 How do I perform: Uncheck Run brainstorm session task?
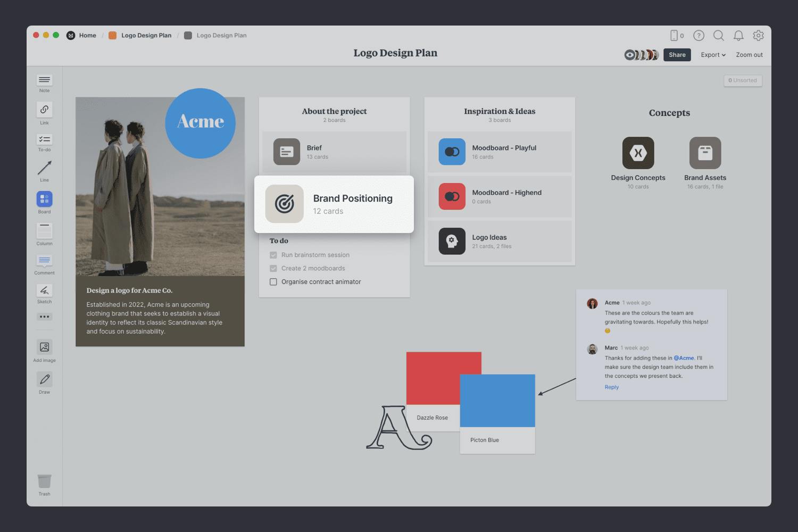point(273,255)
